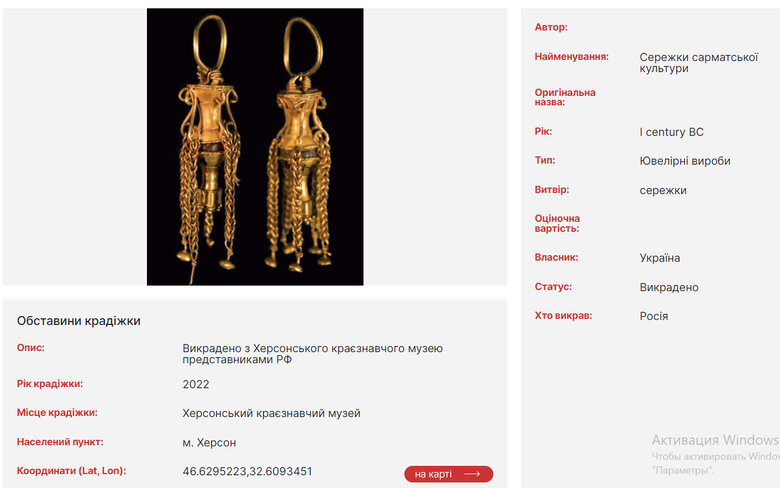
Task: Click the settlement value 'м. Херсон'
Action: pyautogui.click(x=209, y=442)
